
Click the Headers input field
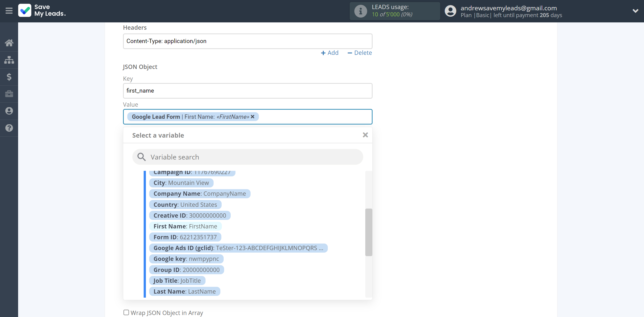point(248,41)
